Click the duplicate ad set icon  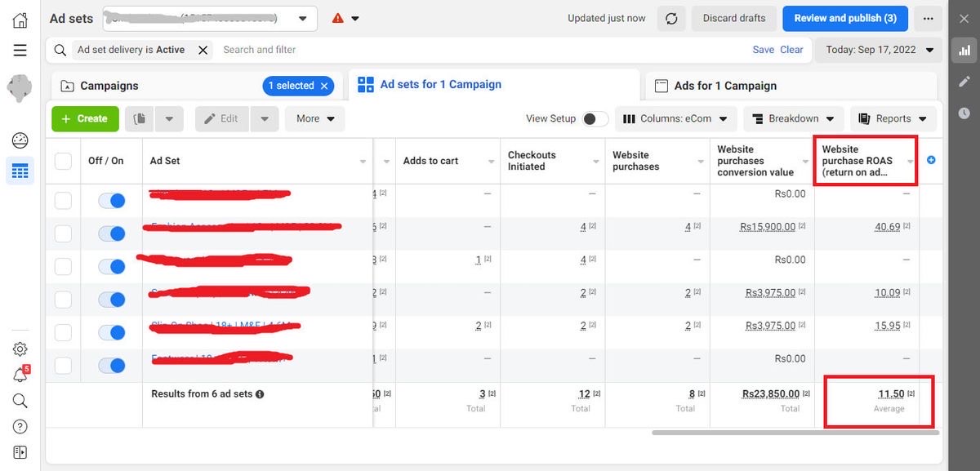coord(140,118)
